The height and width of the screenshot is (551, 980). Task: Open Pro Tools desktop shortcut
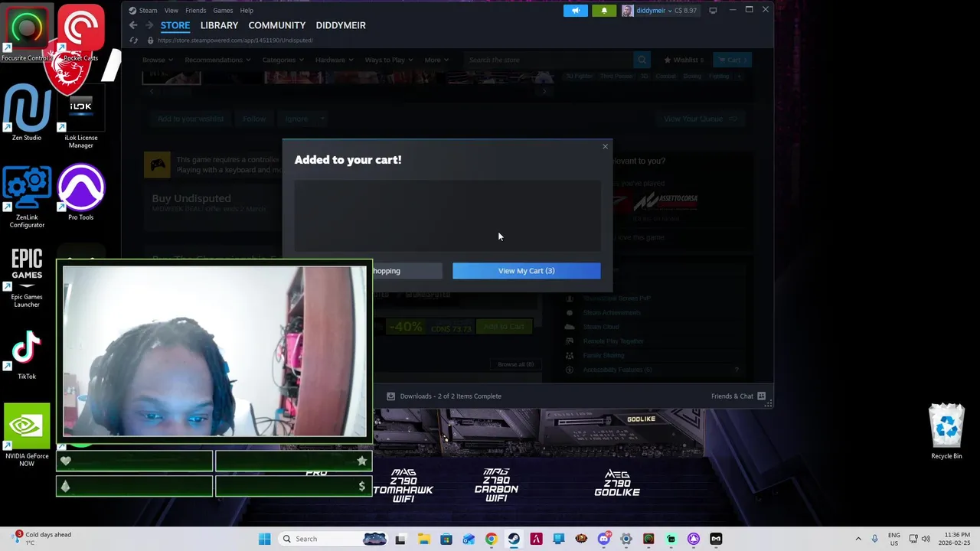click(x=80, y=192)
